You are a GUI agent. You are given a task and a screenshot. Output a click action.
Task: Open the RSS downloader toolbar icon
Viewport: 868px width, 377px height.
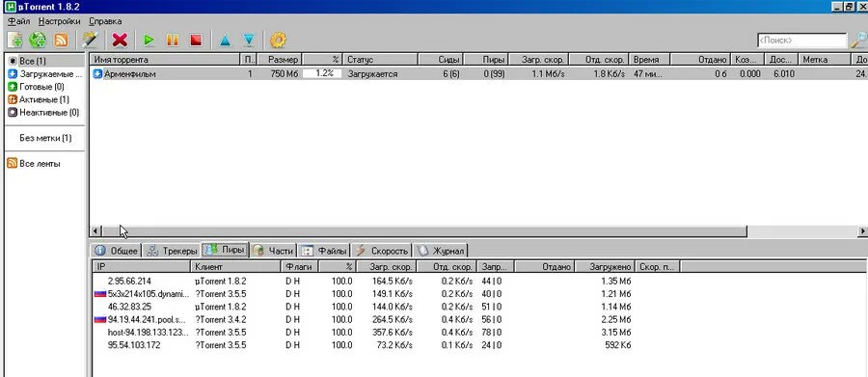[61, 40]
